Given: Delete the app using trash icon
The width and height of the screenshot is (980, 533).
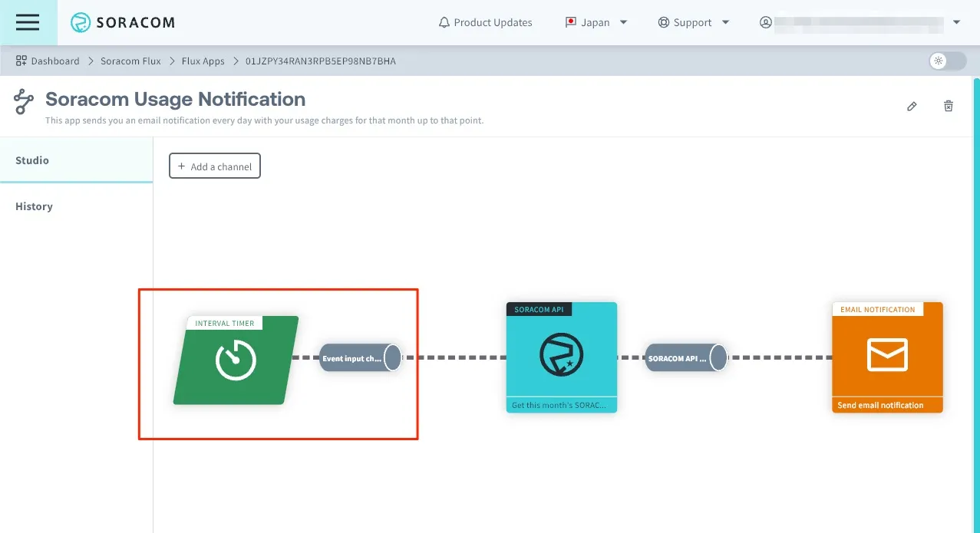Looking at the screenshot, I should (949, 107).
